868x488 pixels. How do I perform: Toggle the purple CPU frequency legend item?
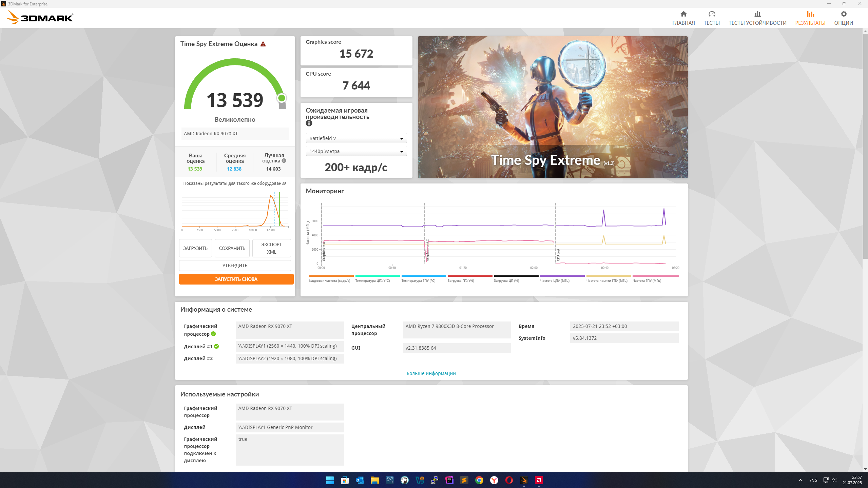[562, 278]
